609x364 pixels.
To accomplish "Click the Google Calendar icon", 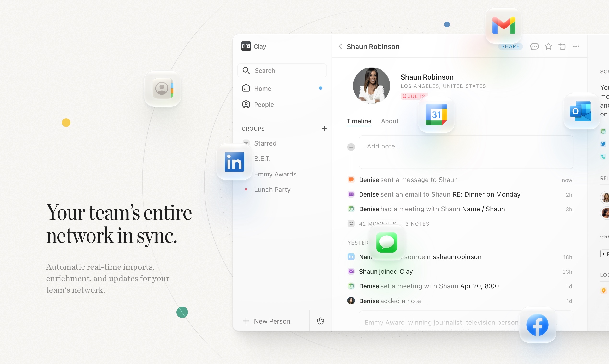I will [x=436, y=114].
